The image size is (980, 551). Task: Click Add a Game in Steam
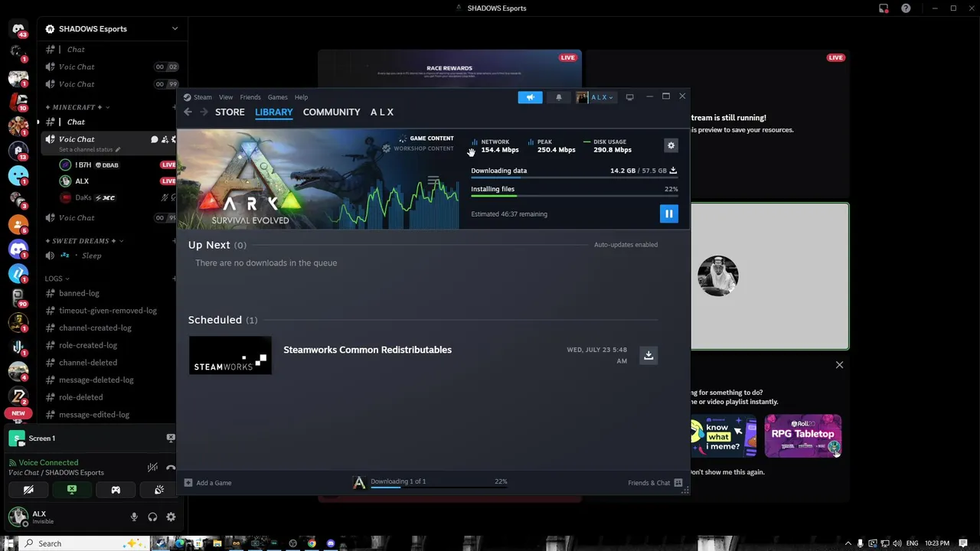pyautogui.click(x=207, y=483)
